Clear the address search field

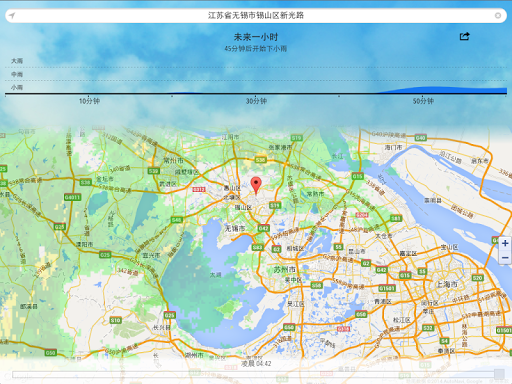click(x=498, y=16)
